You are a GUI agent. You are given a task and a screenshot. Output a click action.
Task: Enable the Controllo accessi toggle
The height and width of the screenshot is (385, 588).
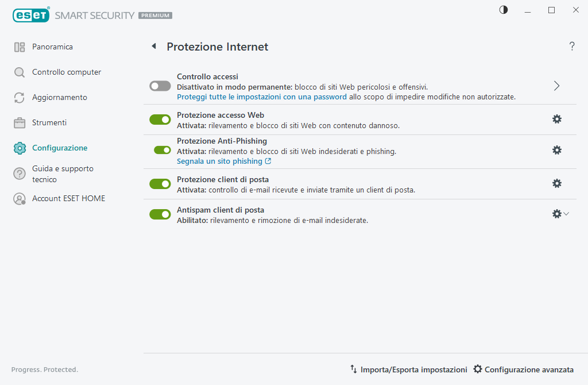(160, 86)
